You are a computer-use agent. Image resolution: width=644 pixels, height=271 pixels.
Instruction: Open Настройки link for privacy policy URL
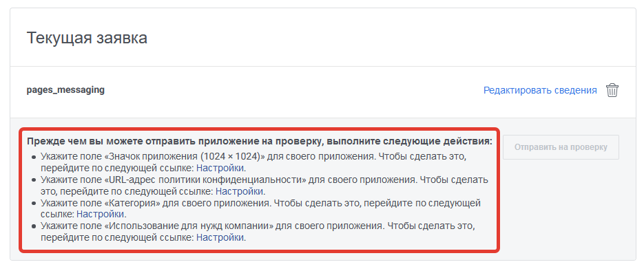(x=240, y=191)
